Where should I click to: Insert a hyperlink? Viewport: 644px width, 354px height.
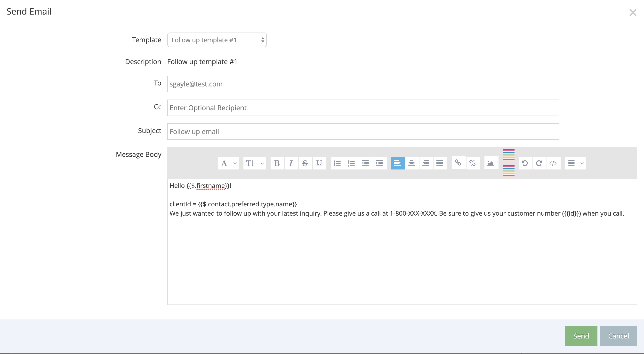(458, 163)
